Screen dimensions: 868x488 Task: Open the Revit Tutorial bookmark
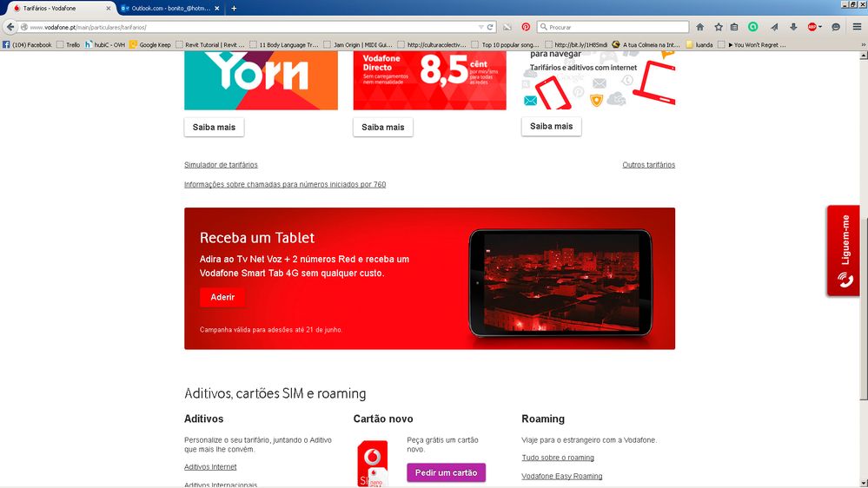click(209, 45)
